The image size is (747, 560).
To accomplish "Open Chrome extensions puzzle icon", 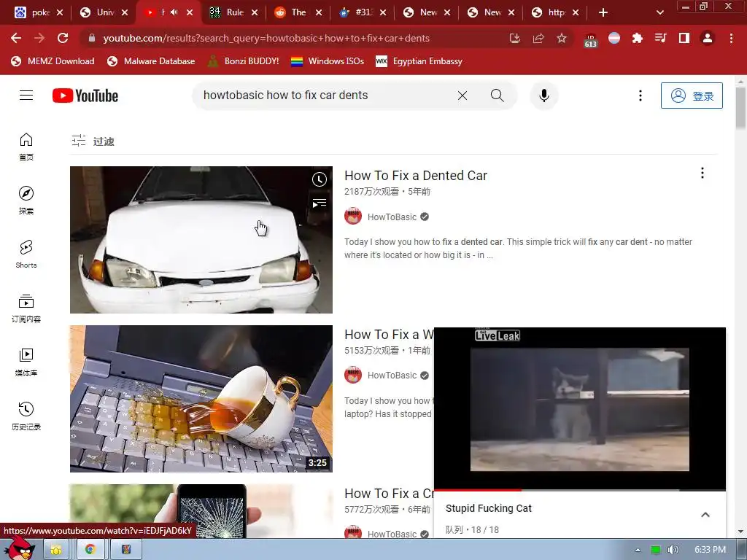I will [x=637, y=38].
